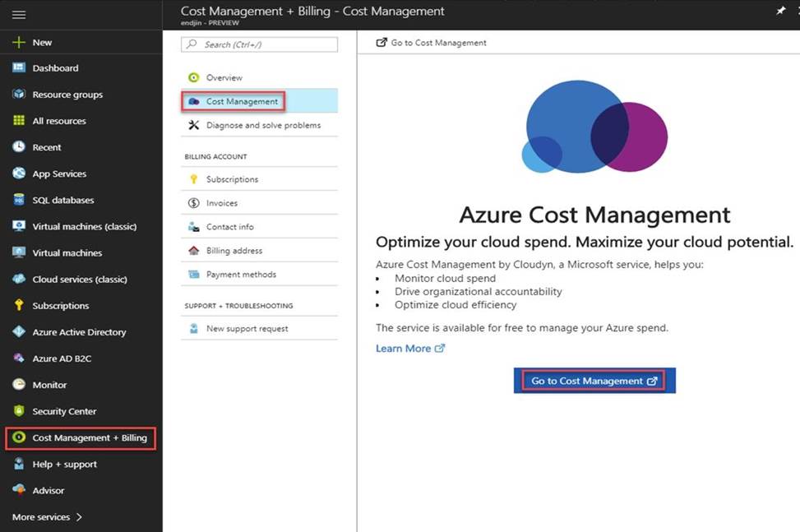Select the Resource groups cube icon
The image size is (800, 532).
coord(18,95)
